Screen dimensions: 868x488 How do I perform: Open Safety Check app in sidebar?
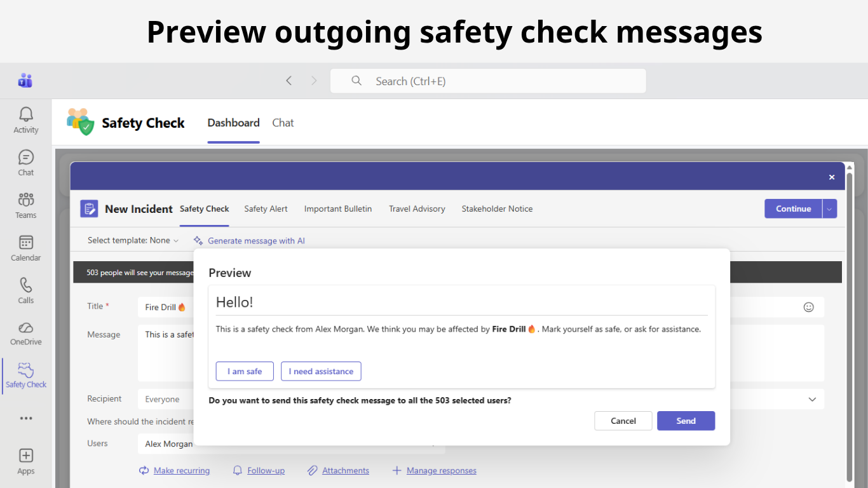(26, 376)
